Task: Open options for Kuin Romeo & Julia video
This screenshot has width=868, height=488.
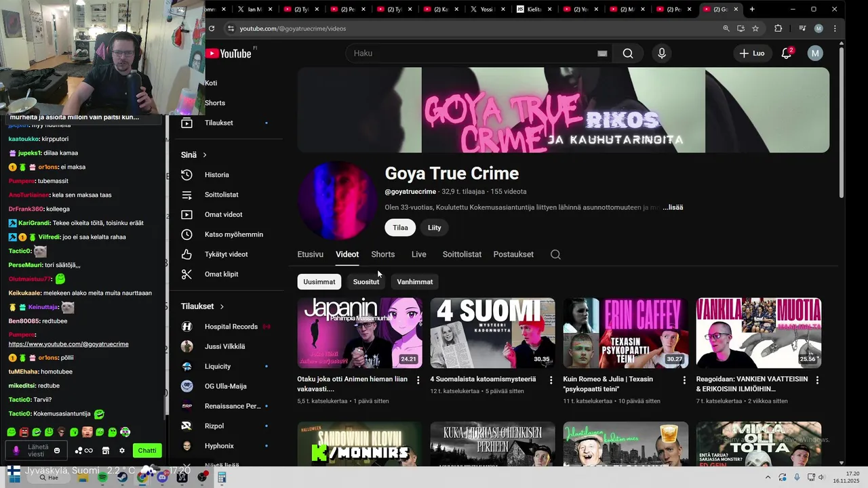Action: (684, 380)
